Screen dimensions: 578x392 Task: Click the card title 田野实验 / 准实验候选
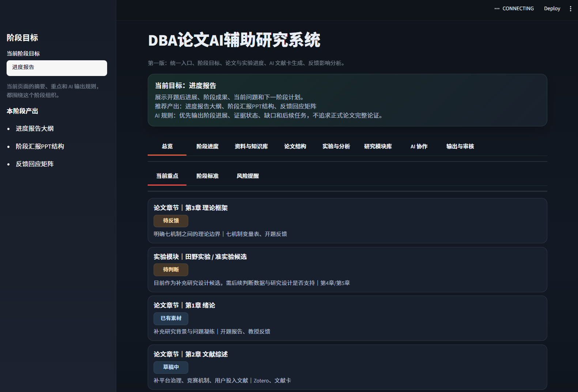[216, 257]
